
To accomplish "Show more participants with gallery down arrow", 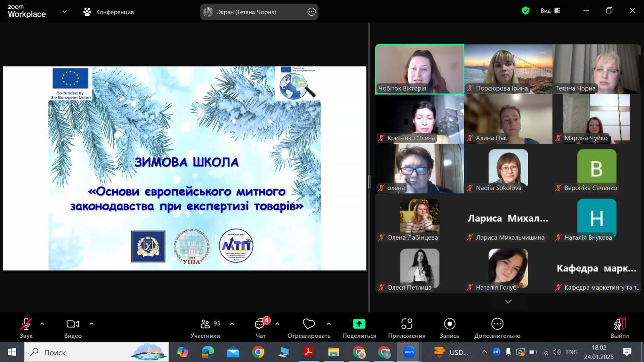I will pyautogui.click(x=508, y=301).
